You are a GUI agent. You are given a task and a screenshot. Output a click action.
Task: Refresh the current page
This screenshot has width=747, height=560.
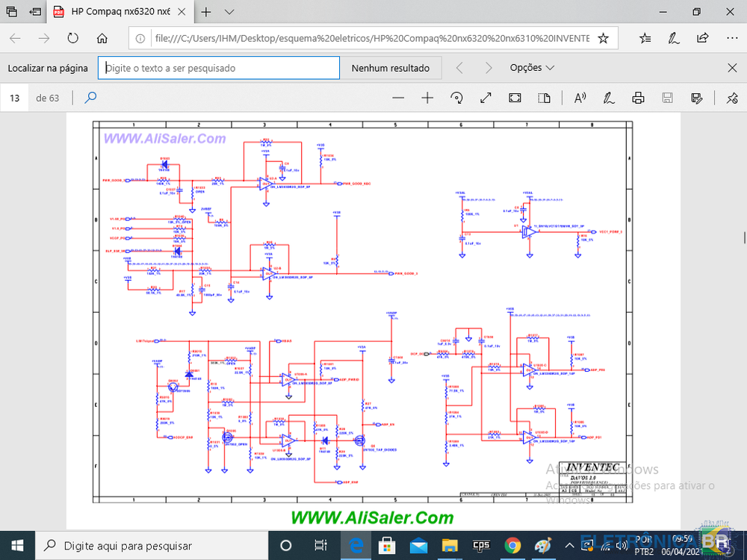(72, 38)
